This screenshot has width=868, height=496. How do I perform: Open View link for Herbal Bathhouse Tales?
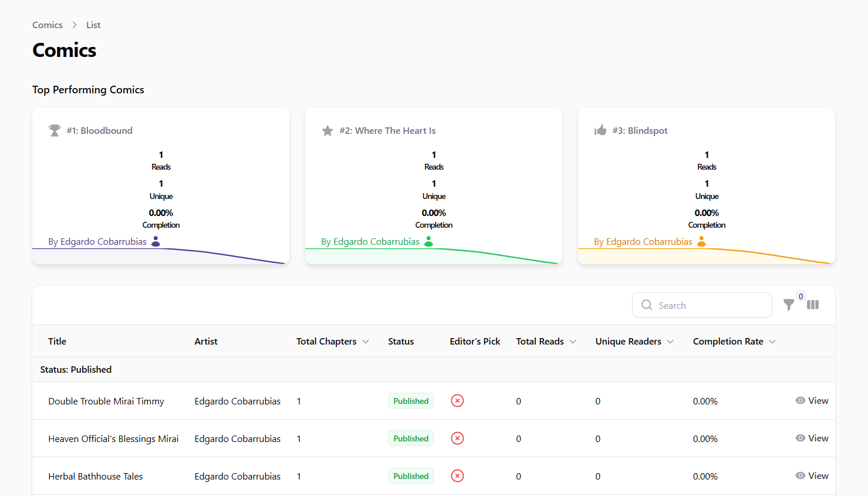pos(812,476)
